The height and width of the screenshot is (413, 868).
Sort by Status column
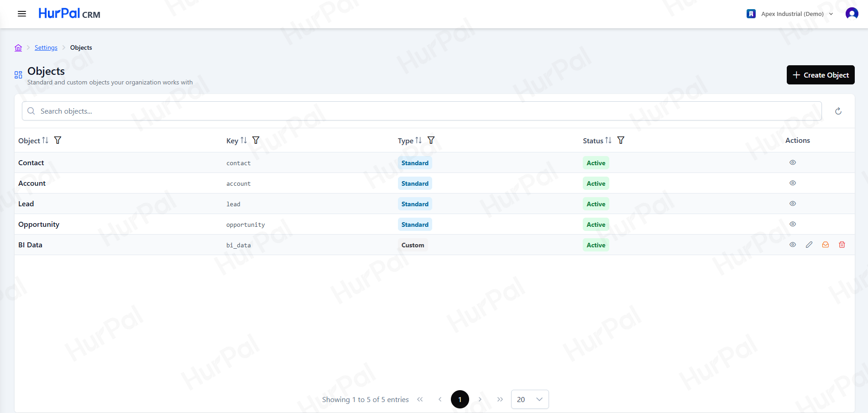click(x=608, y=141)
